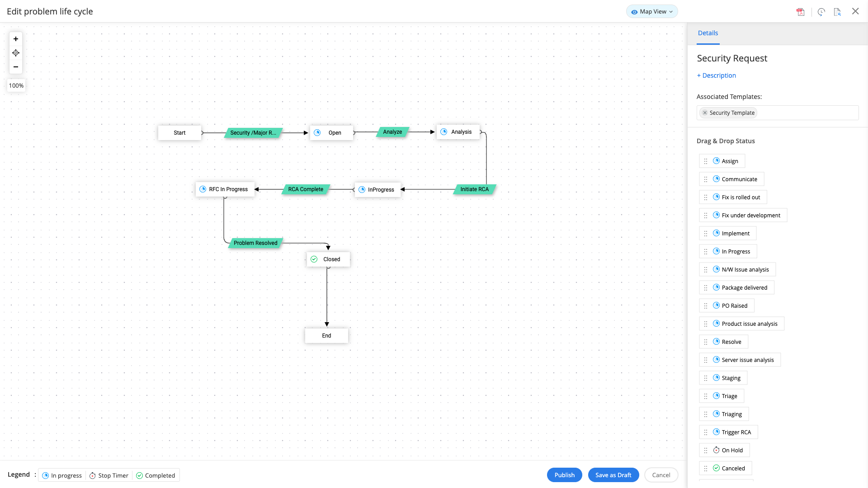Toggle the On Hold status icon
This screenshot has height=488, width=868.
pos(716,450)
